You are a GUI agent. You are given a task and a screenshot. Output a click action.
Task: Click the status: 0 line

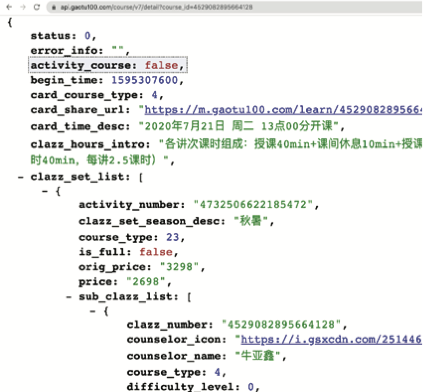(x=63, y=36)
